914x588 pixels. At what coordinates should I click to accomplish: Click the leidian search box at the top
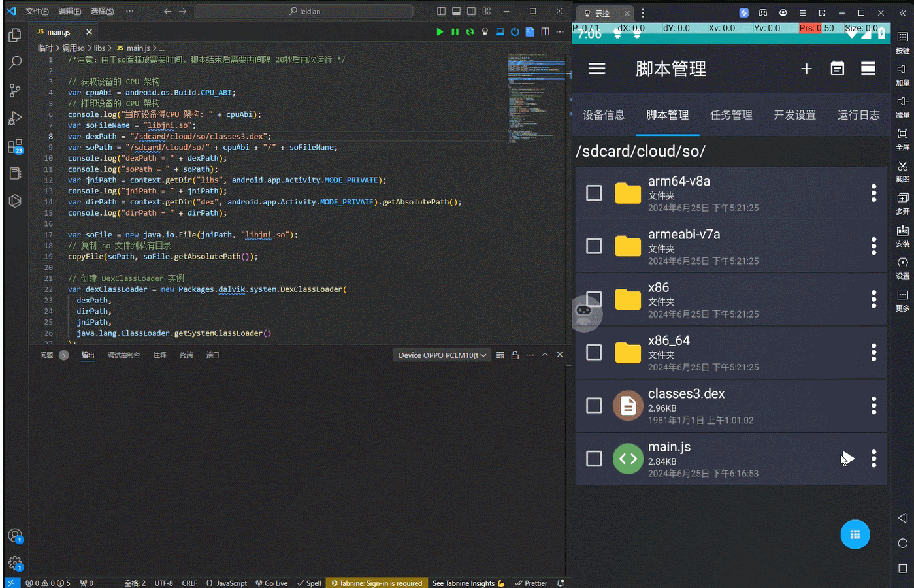click(302, 10)
